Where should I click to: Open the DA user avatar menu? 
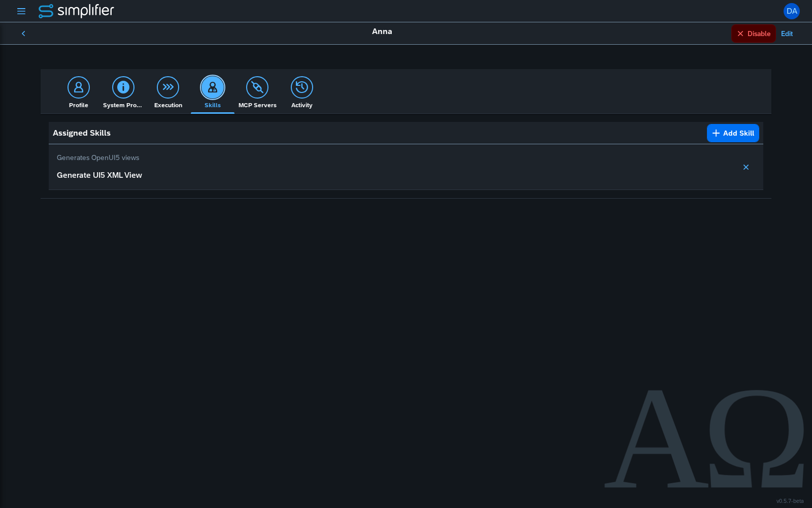(x=792, y=11)
